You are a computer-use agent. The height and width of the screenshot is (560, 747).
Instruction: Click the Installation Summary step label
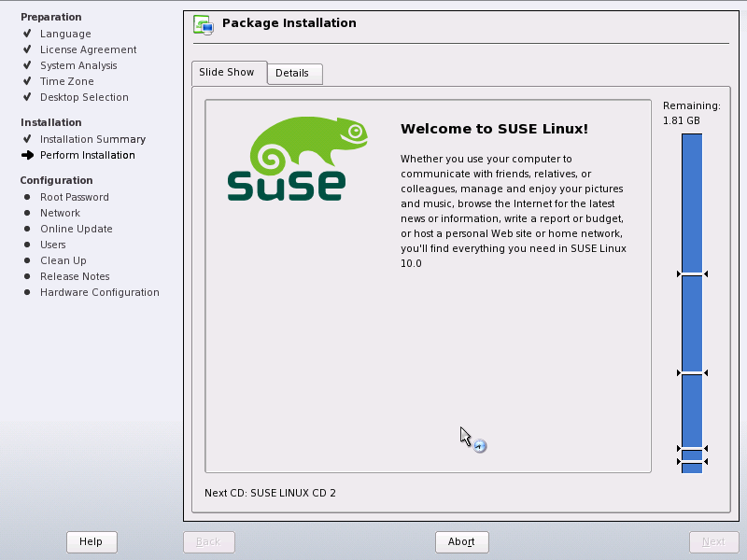[92, 139]
